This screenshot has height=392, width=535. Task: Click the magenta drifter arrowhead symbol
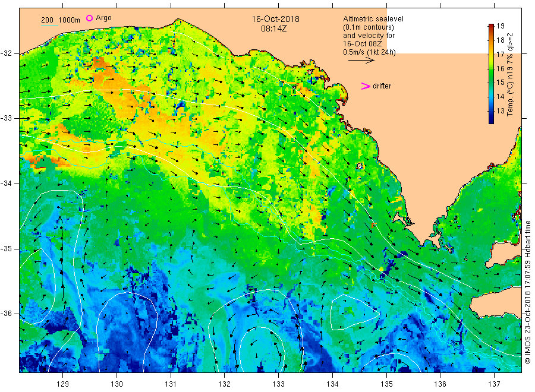366,86
